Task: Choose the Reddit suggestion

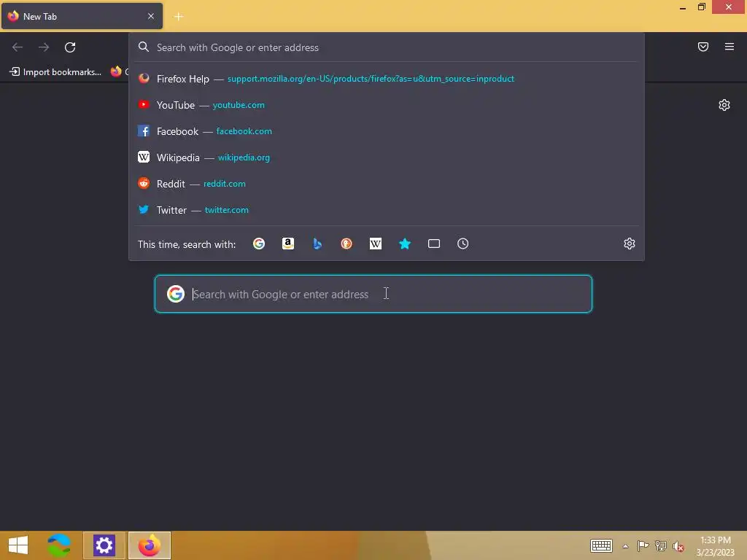Action: pos(387,183)
